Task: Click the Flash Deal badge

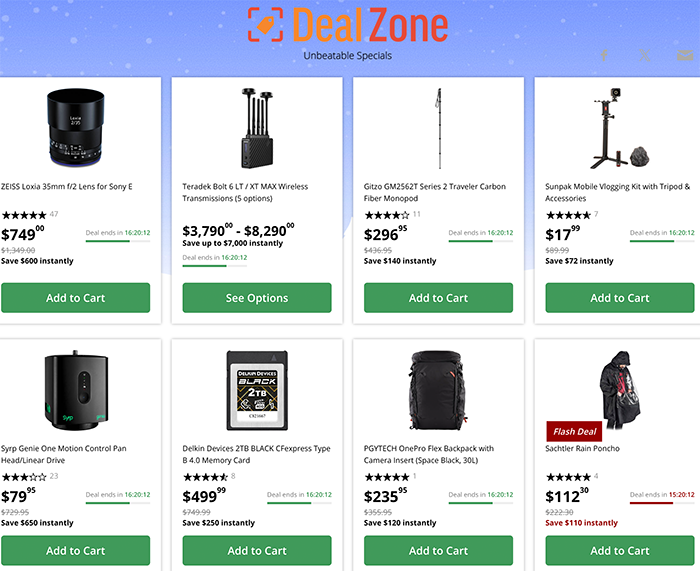Action: click(574, 431)
